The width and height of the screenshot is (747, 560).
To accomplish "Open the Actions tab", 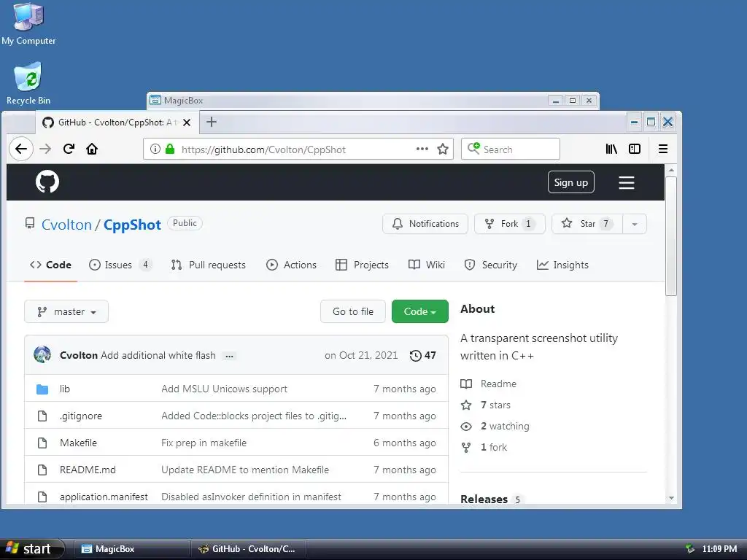I will click(291, 265).
